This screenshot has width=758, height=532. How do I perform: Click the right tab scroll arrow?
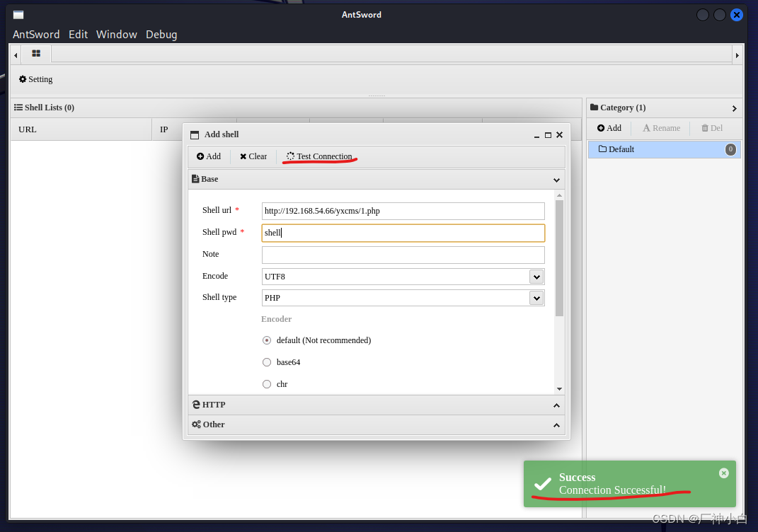coord(737,56)
